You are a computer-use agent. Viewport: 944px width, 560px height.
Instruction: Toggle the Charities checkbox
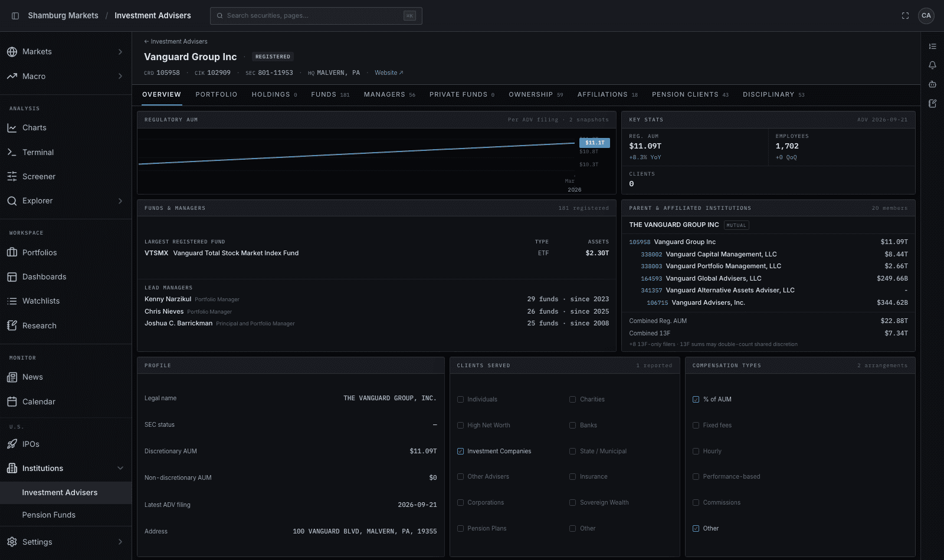tap(572, 400)
